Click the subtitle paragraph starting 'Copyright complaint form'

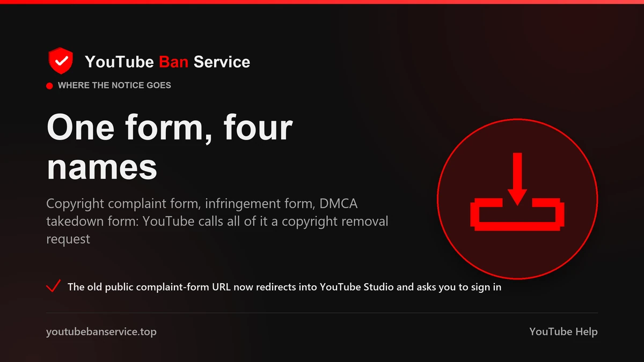pos(217,221)
